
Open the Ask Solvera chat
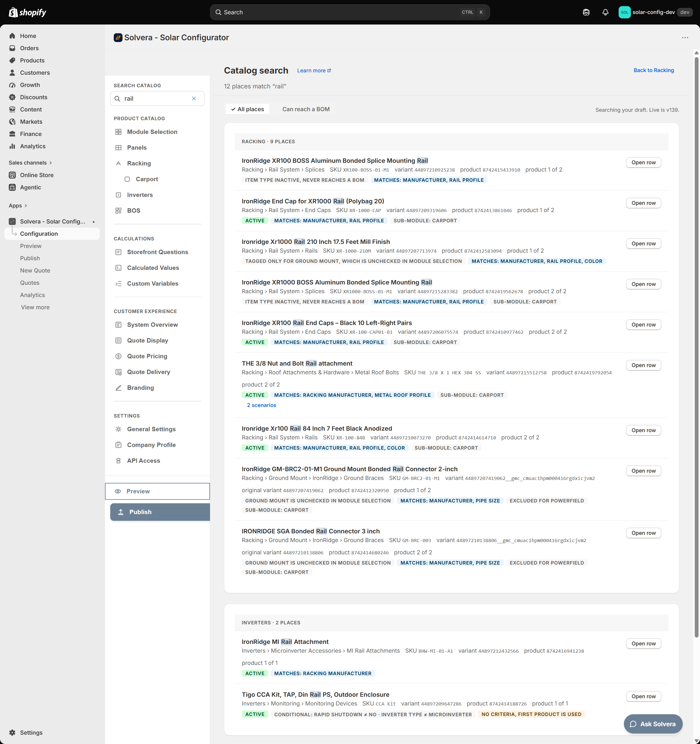coord(653,724)
